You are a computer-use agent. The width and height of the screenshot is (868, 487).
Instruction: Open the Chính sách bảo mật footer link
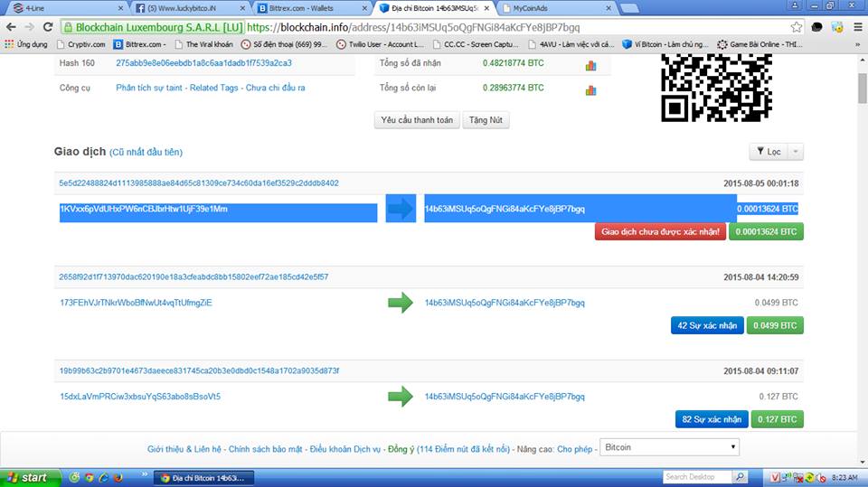coord(265,449)
